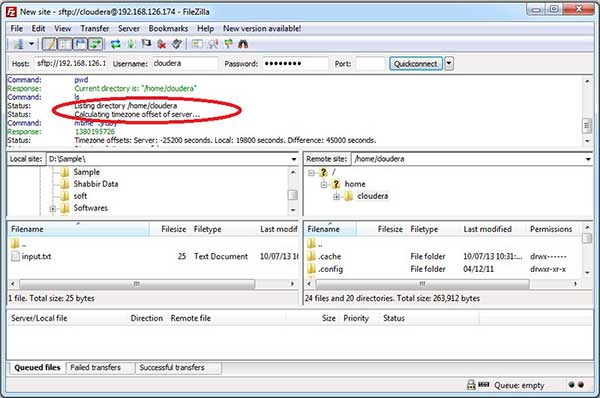Reconnect to the last server
The image size is (600, 398).
[176, 44]
